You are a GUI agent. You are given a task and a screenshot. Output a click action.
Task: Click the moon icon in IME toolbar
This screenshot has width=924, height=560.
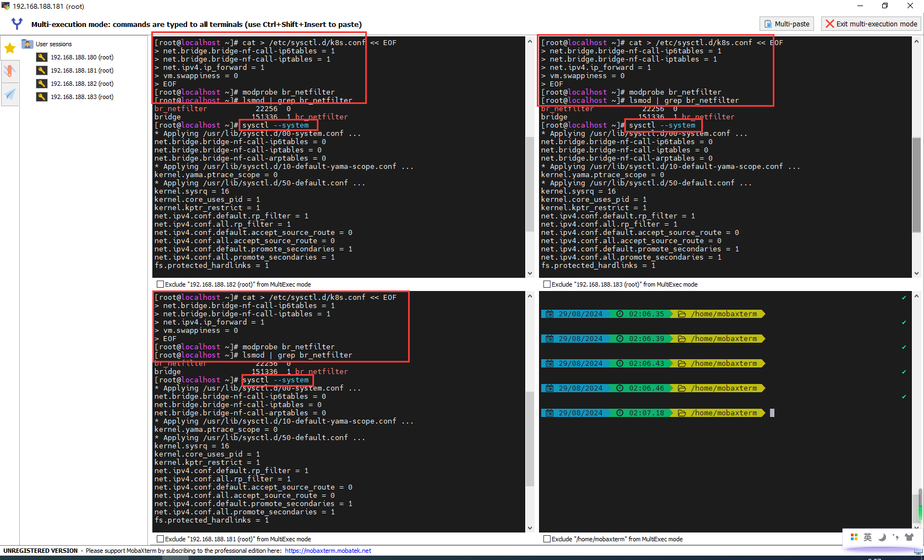882,537
